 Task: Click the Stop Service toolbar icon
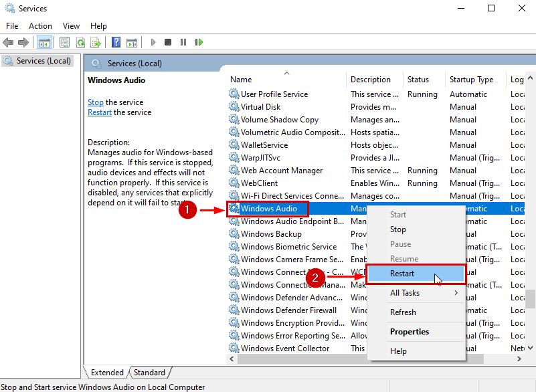(x=169, y=42)
